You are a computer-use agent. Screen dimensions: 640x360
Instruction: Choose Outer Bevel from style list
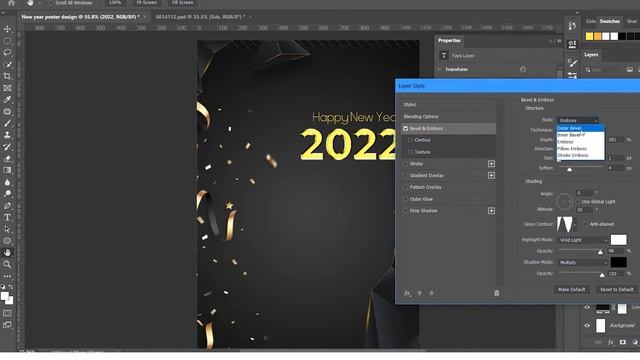pyautogui.click(x=580, y=128)
